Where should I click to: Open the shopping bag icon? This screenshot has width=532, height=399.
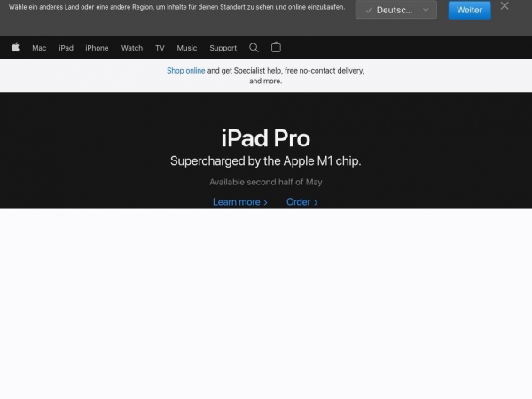(x=276, y=47)
